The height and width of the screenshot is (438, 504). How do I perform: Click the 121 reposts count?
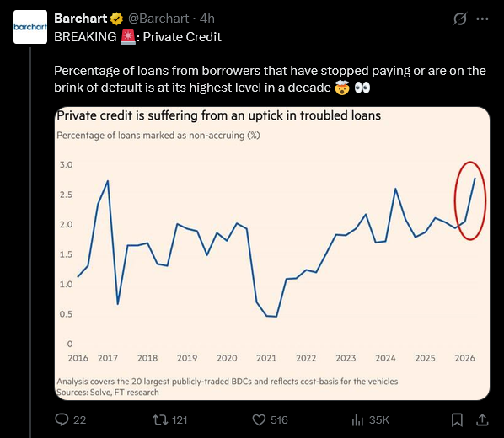180,420
